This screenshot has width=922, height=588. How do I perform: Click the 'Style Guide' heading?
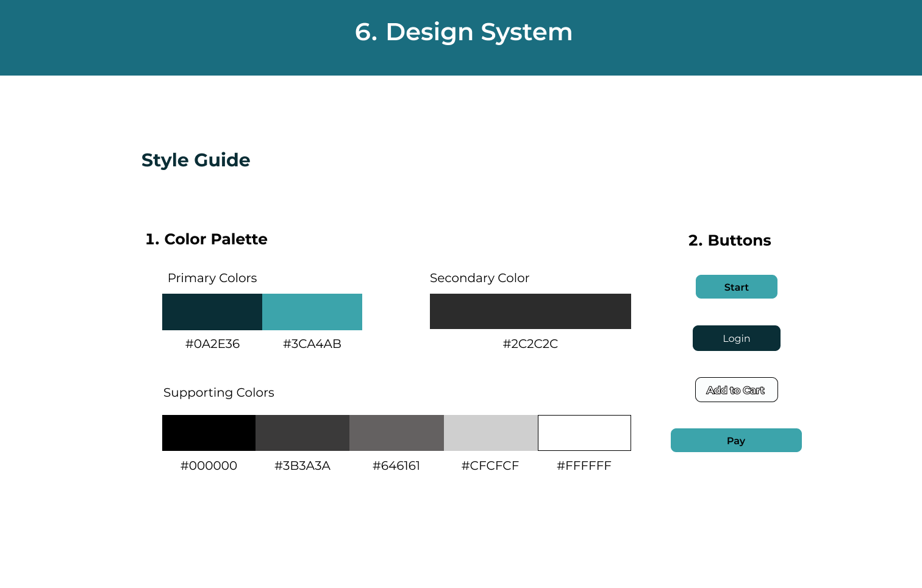[196, 160]
